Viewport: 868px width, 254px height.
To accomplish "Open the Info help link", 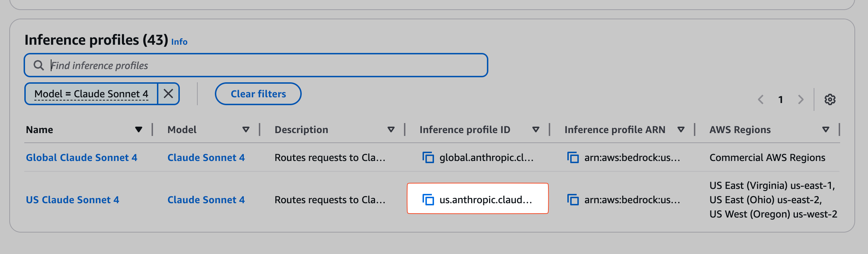I will (179, 42).
